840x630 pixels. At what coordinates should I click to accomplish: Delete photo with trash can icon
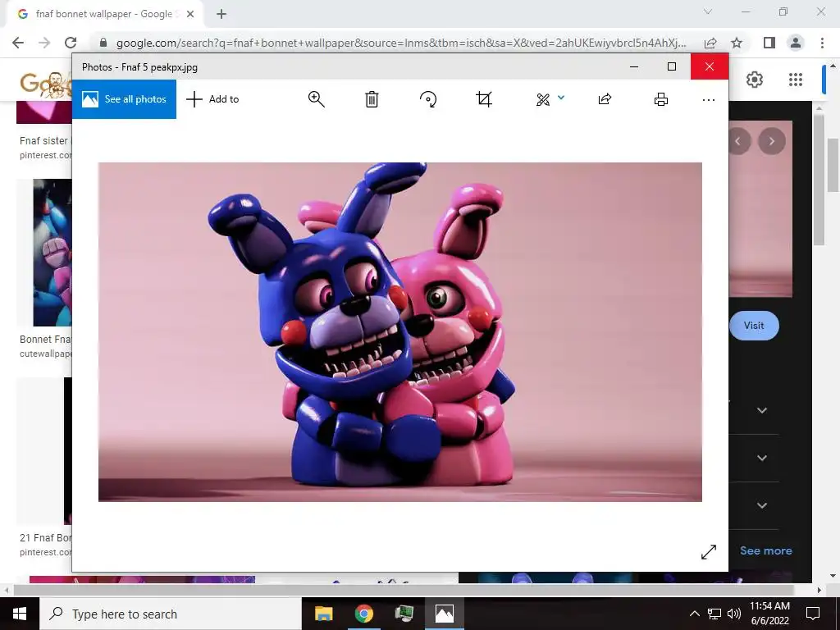point(372,99)
